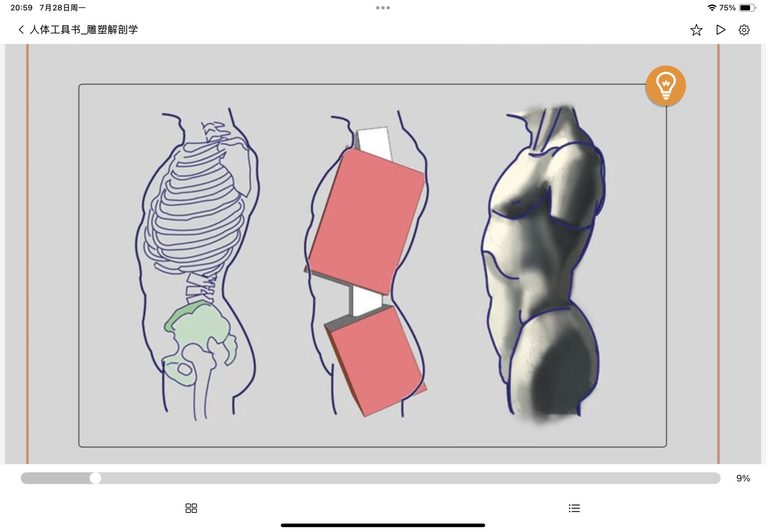Tap the orange lightbulb hint button
The width and height of the screenshot is (766, 532).
pyautogui.click(x=665, y=86)
